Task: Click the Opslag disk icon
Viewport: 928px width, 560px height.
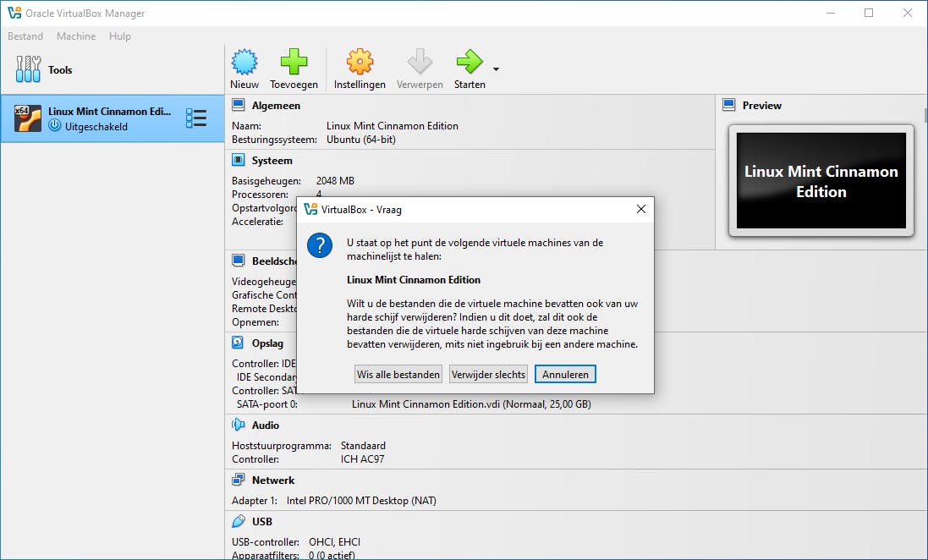Action: 238,343
